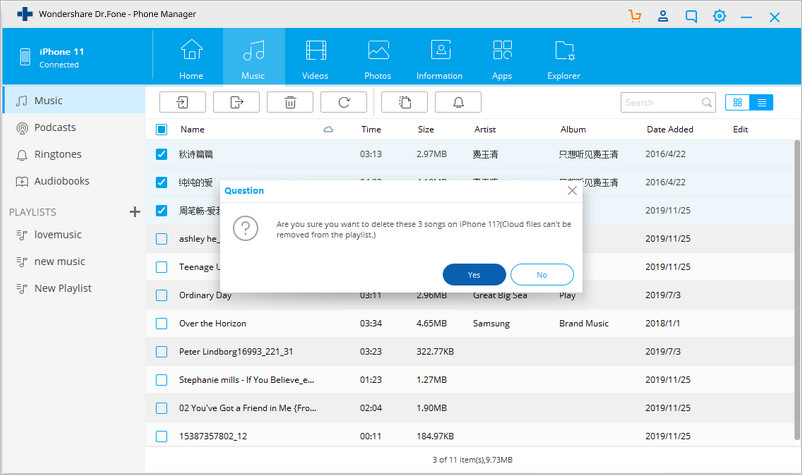Click the Samsung artist cell
The image size is (802, 475).
(491, 323)
